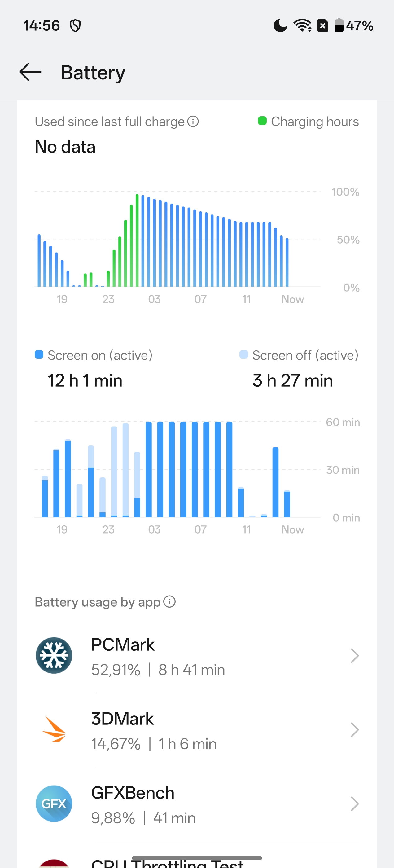Tap the orange 3DMark app icon
This screenshot has height=868, width=394.
54,729
